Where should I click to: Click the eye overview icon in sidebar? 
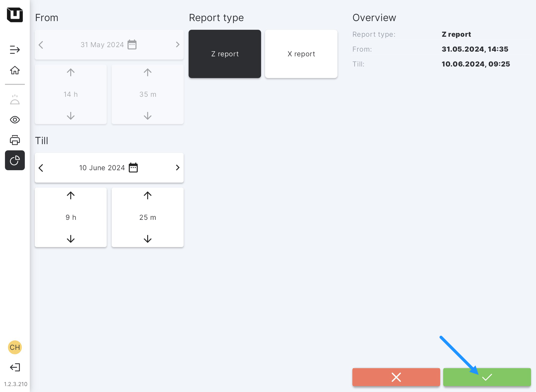pos(15,120)
